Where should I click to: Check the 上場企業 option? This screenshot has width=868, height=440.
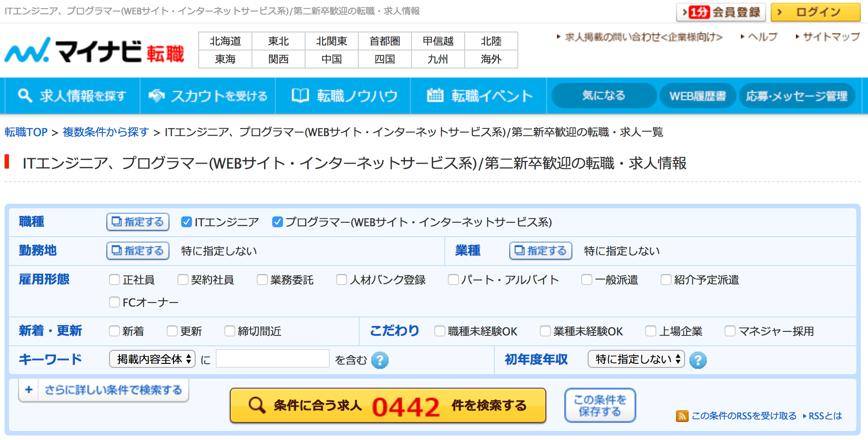tap(651, 331)
